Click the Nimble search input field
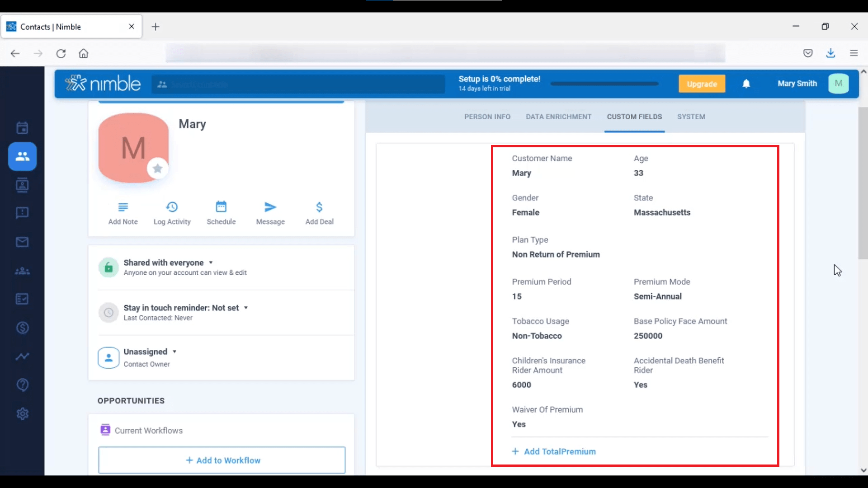 (298, 84)
